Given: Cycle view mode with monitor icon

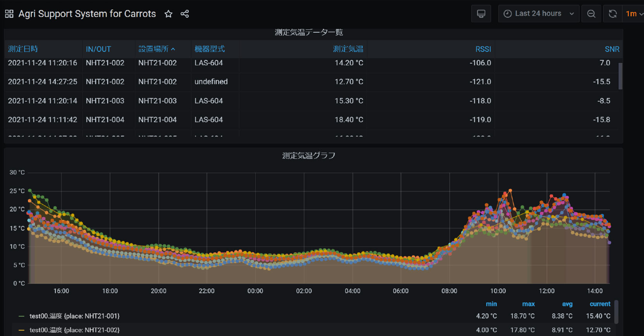Looking at the screenshot, I should (x=481, y=14).
